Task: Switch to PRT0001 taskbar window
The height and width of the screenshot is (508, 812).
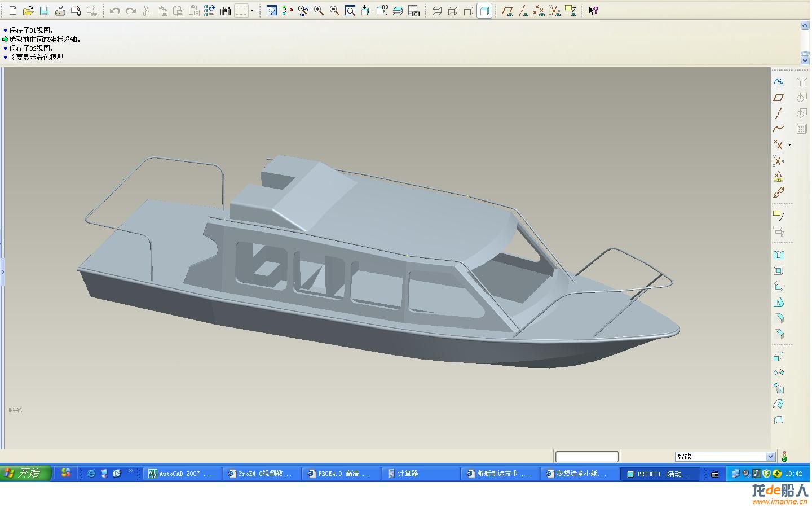Action: pos(660,474)
